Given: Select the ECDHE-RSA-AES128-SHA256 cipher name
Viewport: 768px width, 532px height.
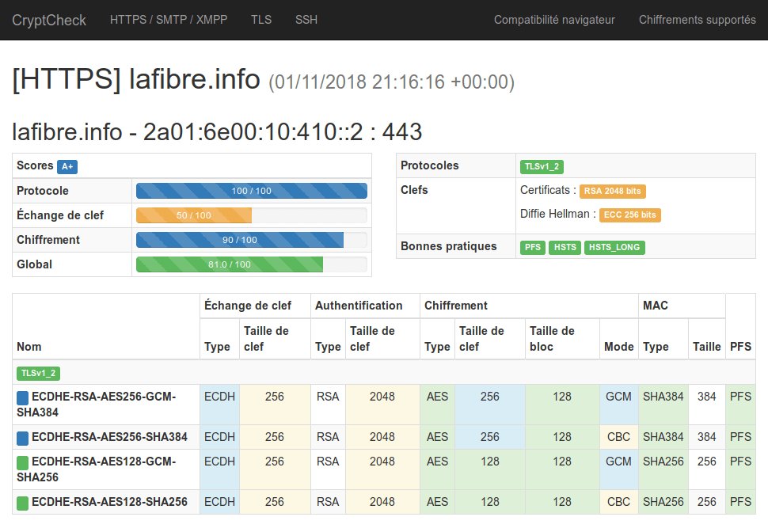Looking at the screenshot, I should [x=110, y=502].
